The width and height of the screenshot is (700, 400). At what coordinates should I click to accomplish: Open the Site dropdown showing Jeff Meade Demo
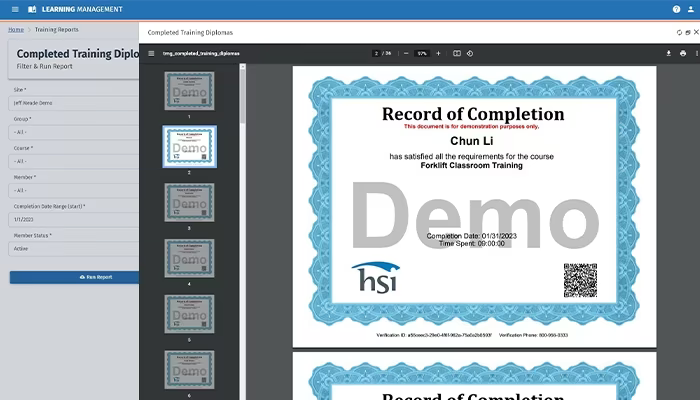pyautogui.click(x=74, y=103)
